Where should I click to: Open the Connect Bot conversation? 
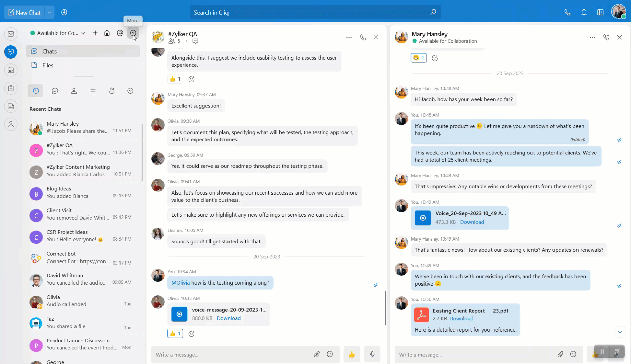[83, 258]
